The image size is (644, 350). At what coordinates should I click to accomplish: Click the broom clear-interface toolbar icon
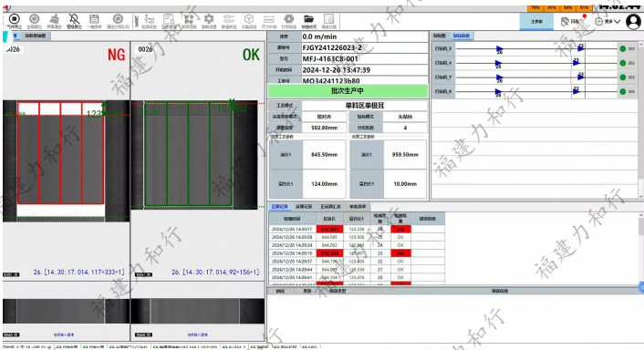click(54, 19)
